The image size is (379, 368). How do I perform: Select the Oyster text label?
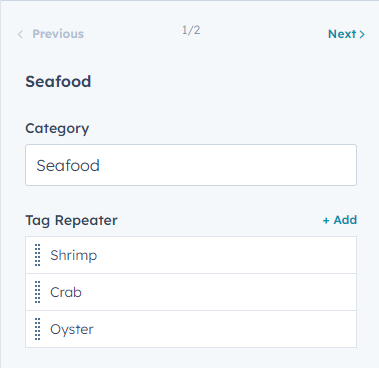tap(72, 330)
